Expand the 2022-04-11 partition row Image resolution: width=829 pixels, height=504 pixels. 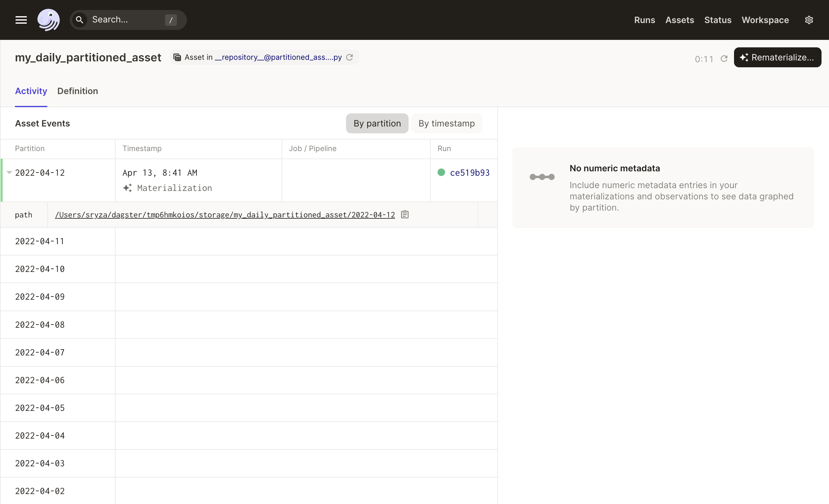[40, 241]
